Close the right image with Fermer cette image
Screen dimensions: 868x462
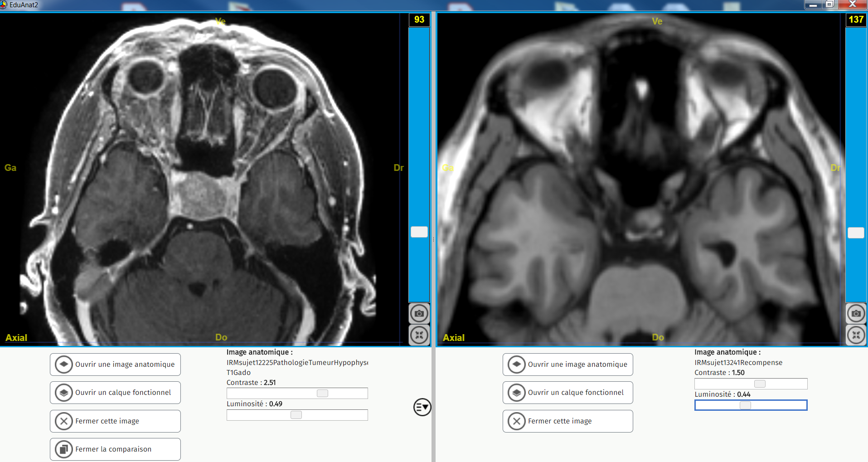[x=567, y=421]
